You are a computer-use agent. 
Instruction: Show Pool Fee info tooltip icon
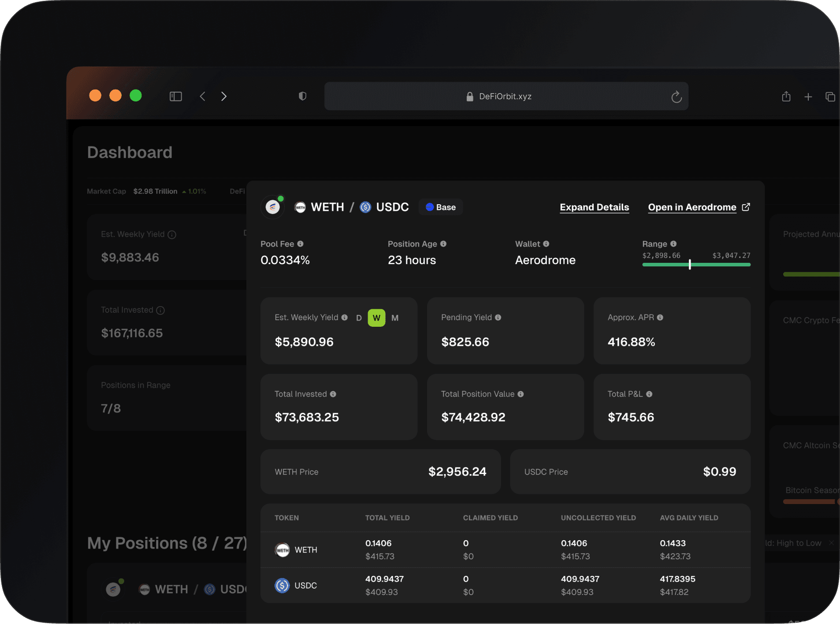(x=300, y=244)
